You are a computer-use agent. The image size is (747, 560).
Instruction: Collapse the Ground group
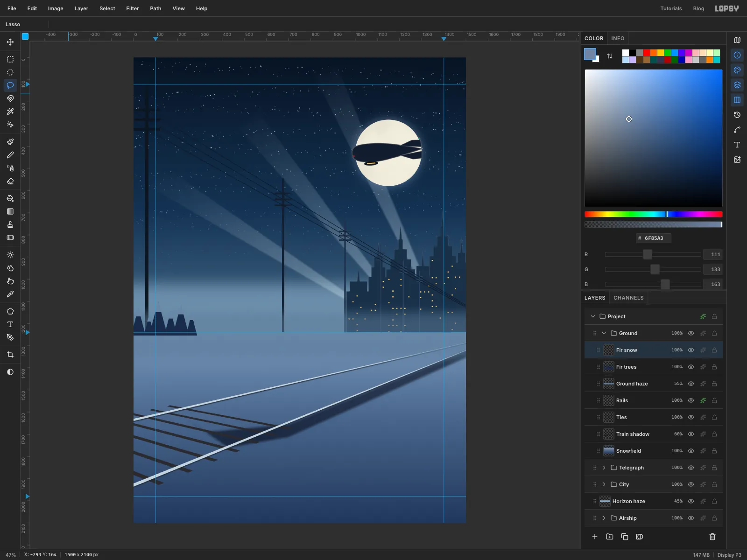click(604, 333)
